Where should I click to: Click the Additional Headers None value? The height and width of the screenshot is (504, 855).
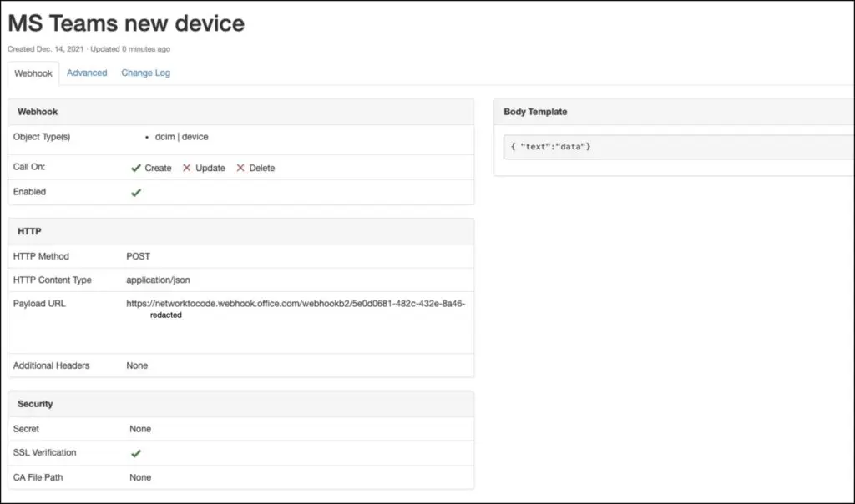(x=137, y=365)
